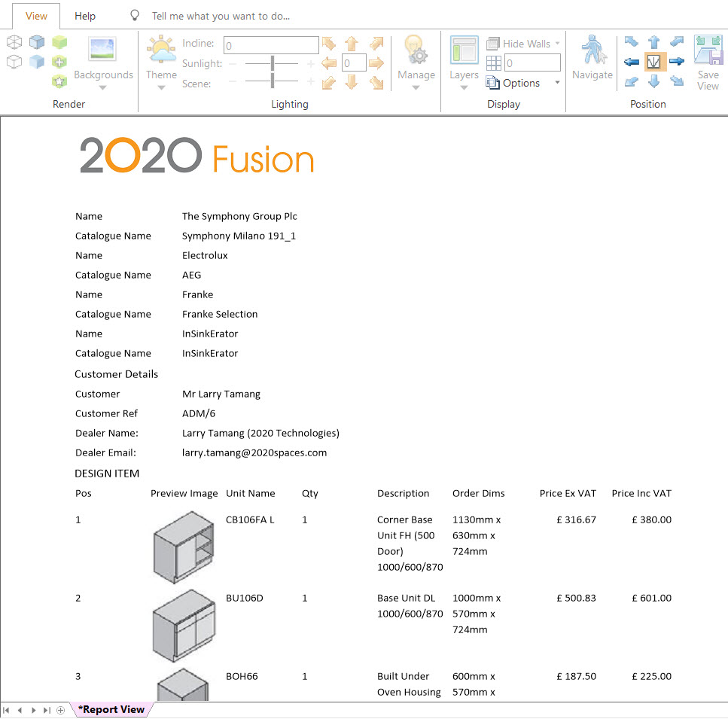Switch to the Help tab
Screen dimensions: 728x719
(85, 16)
